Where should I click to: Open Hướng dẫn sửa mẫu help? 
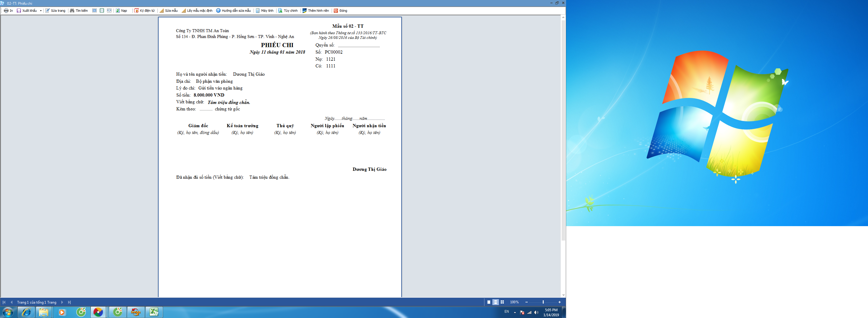[234, 11]
